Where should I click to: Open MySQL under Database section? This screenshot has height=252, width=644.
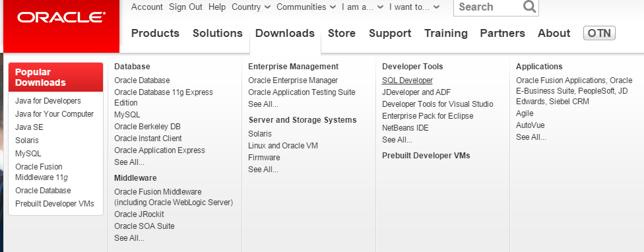click(x=127, y=115)
